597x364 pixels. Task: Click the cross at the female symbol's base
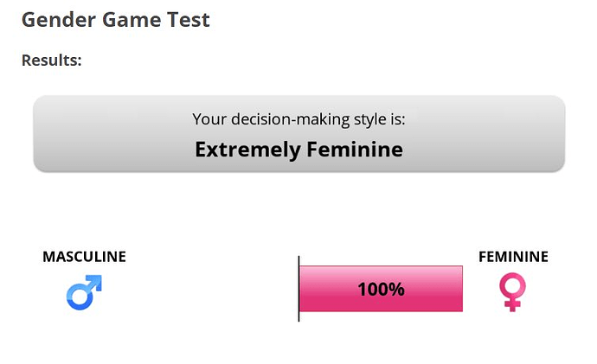(x=512, y=304)
